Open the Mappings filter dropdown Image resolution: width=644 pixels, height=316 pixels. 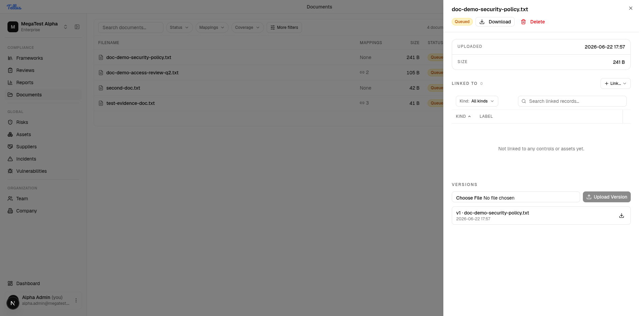click(x=212, y=27)
